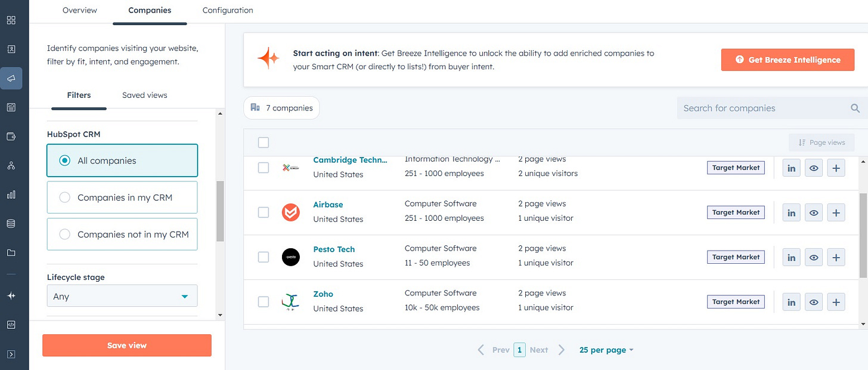868x370 pixels.
Task: Click the Cambridge Techn... company logo
Action: pyautogui.click(x=291, y=168)
